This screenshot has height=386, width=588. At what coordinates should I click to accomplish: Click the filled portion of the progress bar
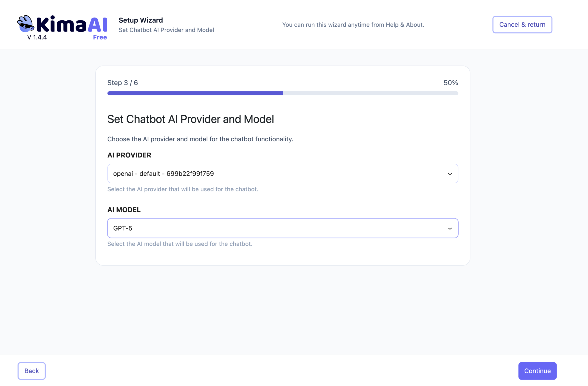pos(195,93)
